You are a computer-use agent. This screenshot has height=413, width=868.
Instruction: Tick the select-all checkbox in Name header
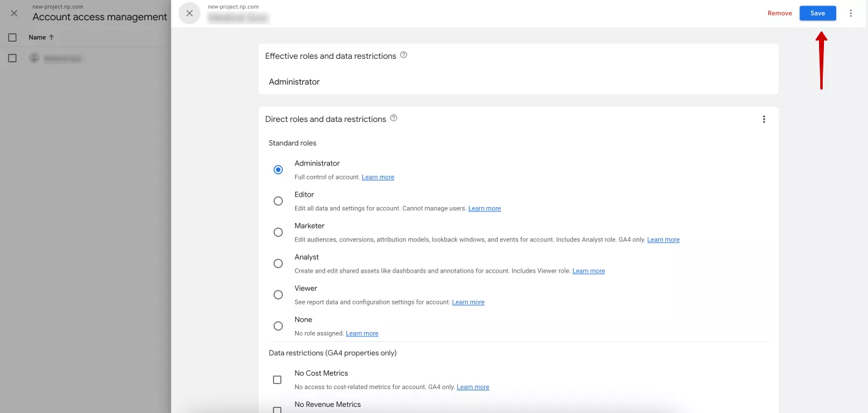click(x=12, y=37)
